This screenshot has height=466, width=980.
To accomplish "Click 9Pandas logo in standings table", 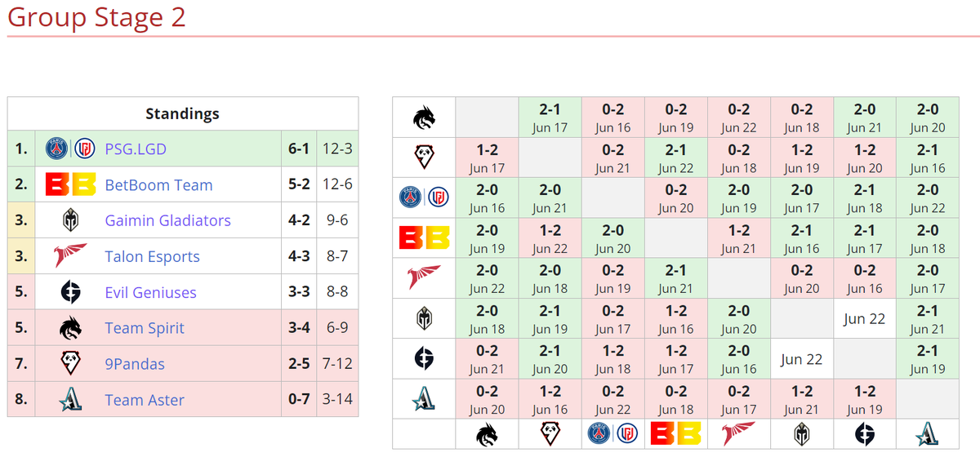I will tap(70, 364).
